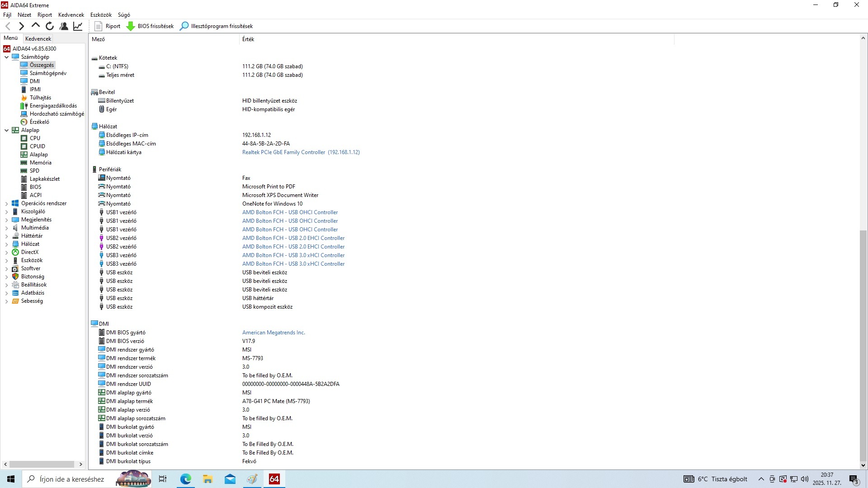Viewport: 868px width, 488px height.
Task: Collapse the Alaplap tree node
Action: click(6, 130)
